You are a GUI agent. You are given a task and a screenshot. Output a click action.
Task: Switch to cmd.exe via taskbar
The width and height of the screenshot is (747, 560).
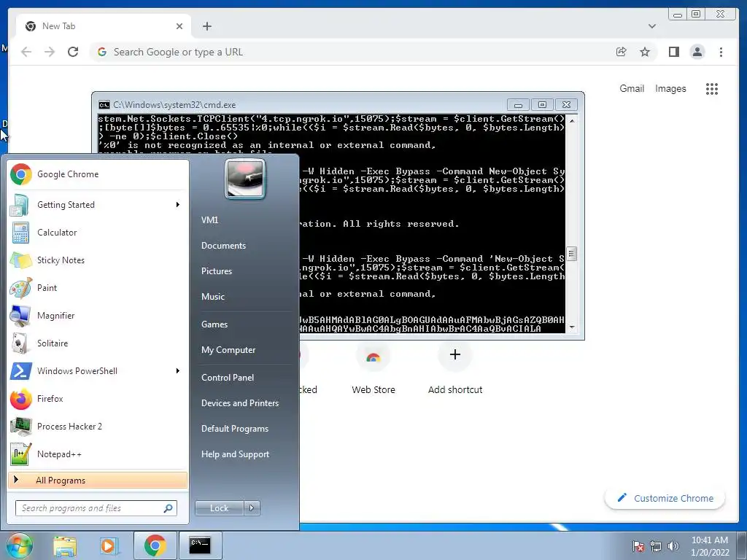point(200,545)
